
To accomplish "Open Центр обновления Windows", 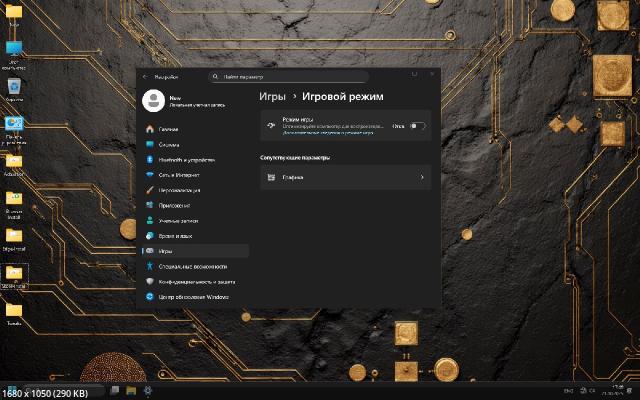I will coord(192,296).
